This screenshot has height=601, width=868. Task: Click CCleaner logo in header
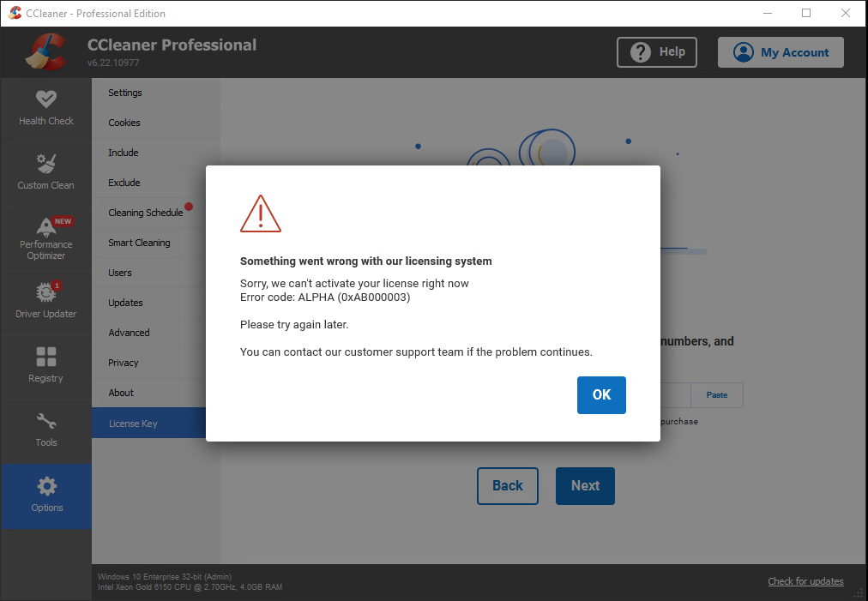45,52
